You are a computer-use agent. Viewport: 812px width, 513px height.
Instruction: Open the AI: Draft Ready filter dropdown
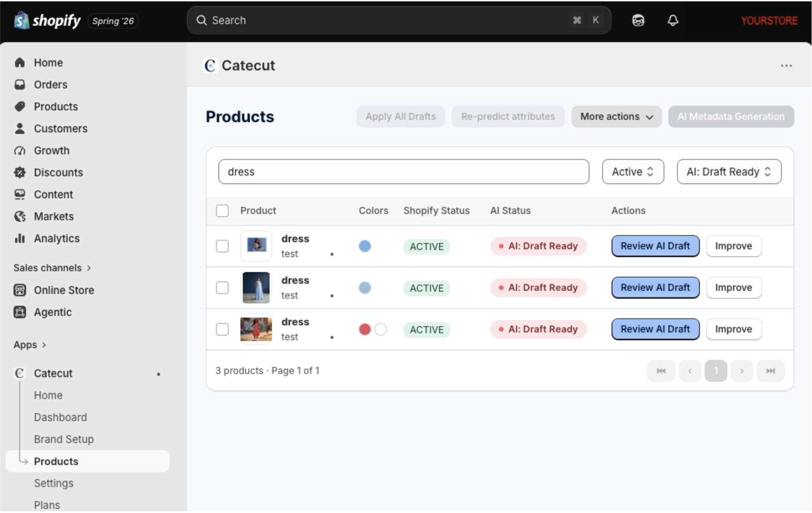pos(729,172)
